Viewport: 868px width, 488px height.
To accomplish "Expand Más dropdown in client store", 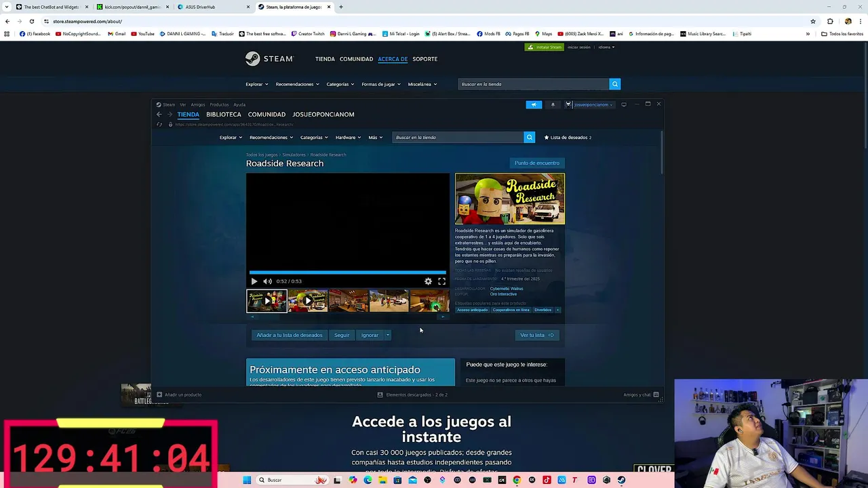I will [x=375, y=138].
